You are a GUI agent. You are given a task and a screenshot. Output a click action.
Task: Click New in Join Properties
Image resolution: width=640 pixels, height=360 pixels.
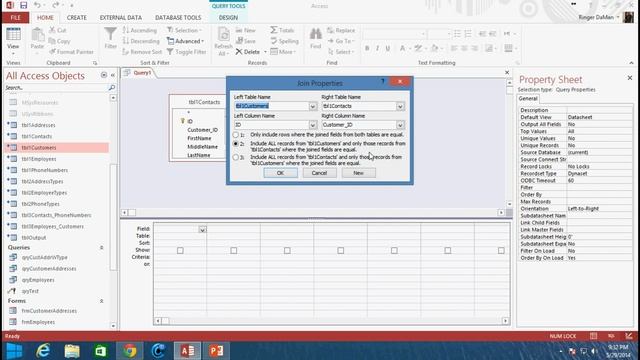[358, 173]
